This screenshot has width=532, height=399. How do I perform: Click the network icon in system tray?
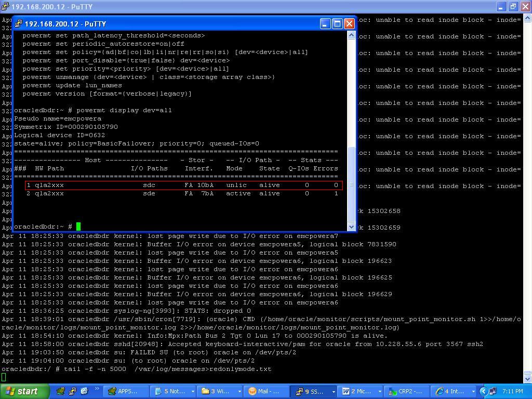tap(493, 391)
